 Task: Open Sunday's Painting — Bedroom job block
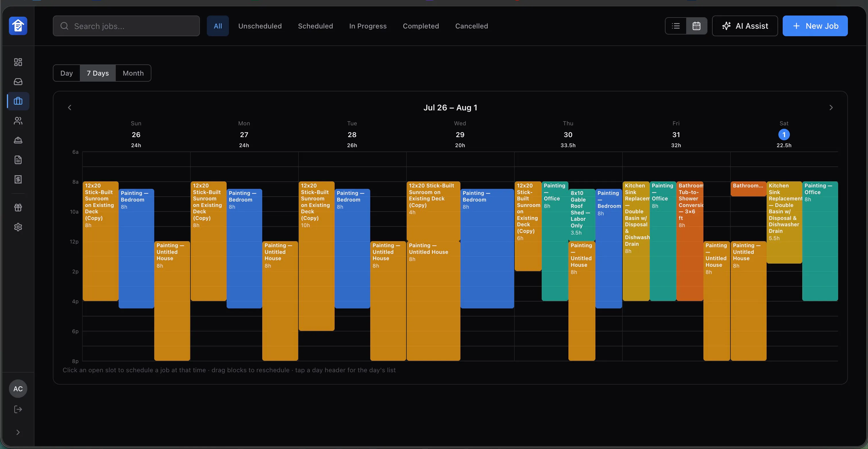[136, 249]
